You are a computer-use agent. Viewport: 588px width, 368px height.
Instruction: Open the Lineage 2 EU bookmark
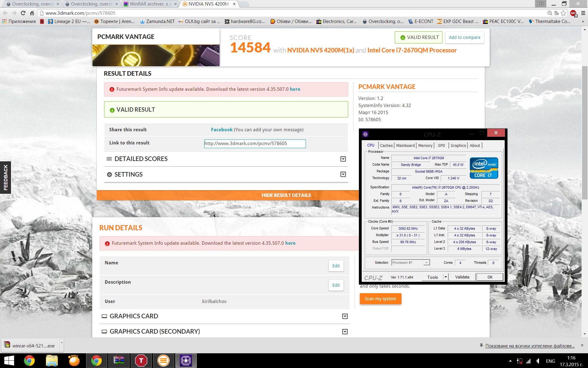[x=69, y=21]
